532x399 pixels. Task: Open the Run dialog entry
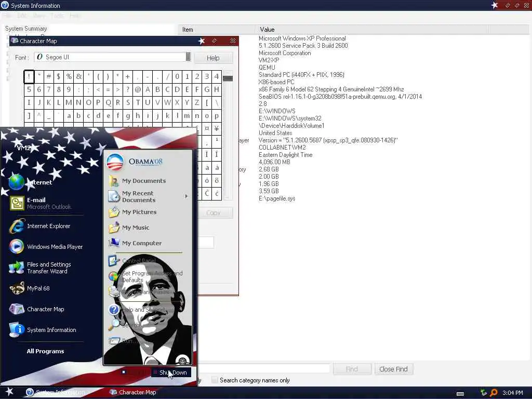123,341
